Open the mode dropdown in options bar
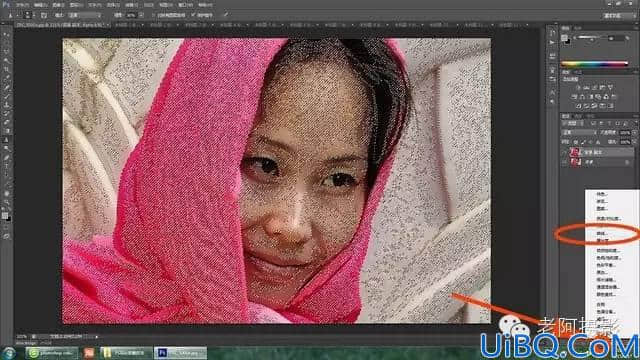The height and width of the screenshot is (360, 640). coord(84,15)
